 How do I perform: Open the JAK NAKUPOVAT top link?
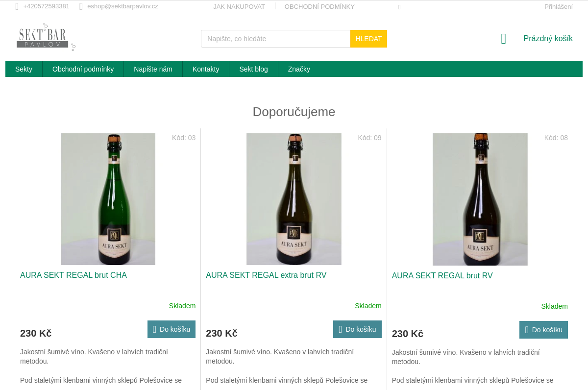[239, 6]
